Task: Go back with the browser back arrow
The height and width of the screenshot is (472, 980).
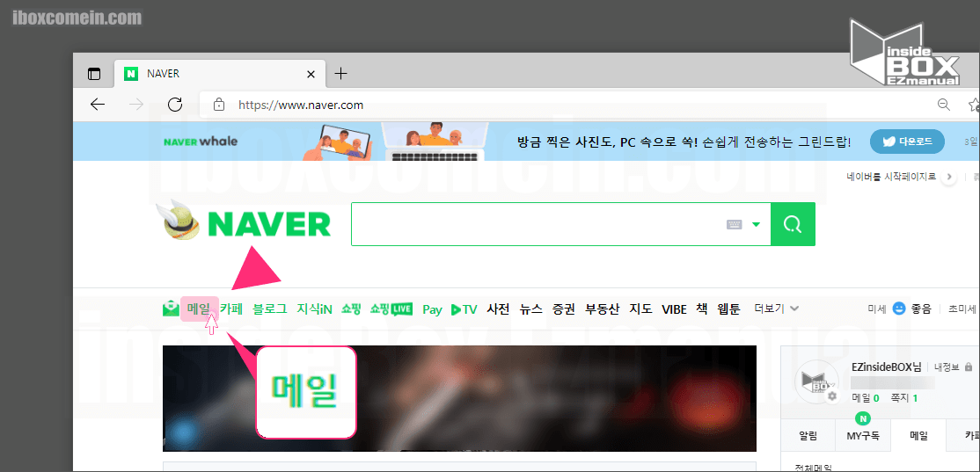Action: coord(98,105)
